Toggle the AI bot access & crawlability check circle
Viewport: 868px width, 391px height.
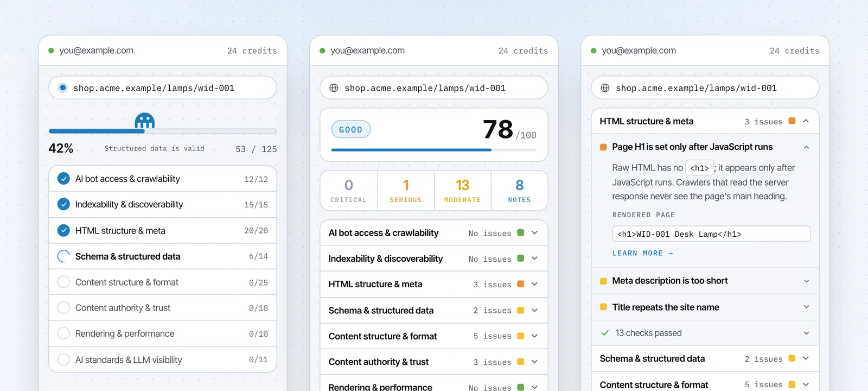click(63, 179)
